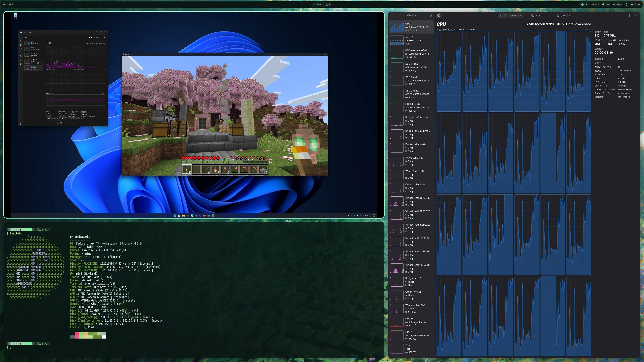The width and height of the screenshot is (644, 362).
Task: Select the メモリ device in sidebar
Action: [411, 40]
